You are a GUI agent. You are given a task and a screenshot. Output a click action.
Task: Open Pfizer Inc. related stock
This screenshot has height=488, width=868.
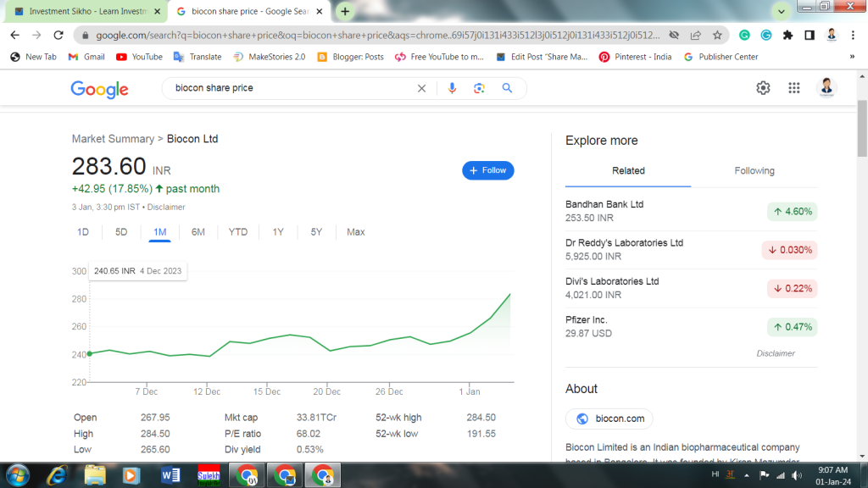[x=691, y=327]
